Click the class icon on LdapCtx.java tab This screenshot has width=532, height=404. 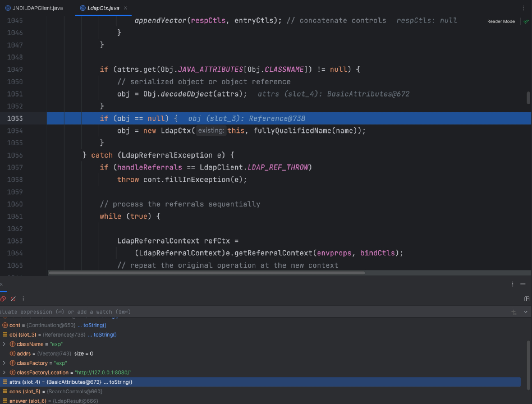83,8
